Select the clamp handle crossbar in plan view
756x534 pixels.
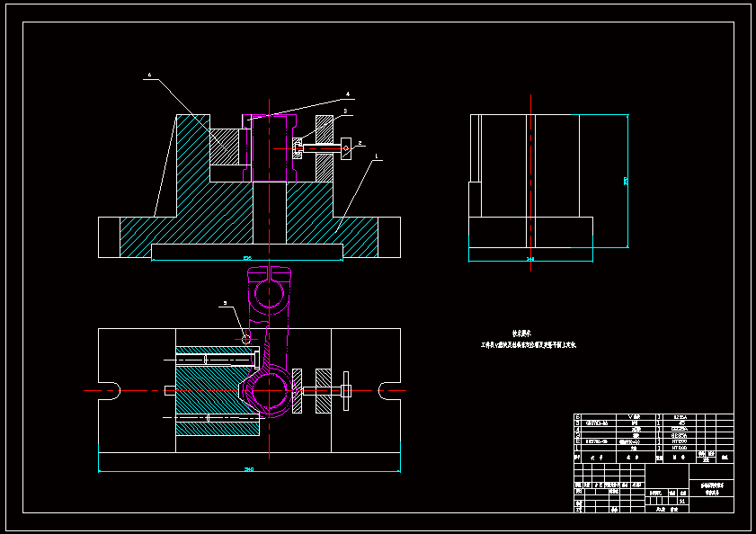click(x=346, y=391)
